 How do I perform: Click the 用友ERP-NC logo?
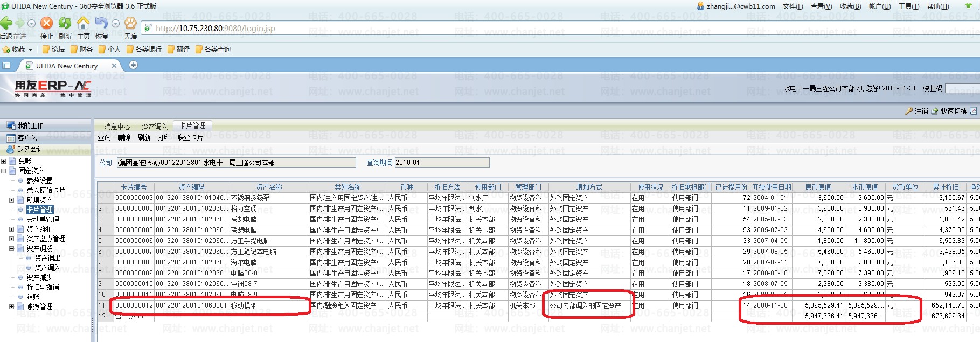[x=53, y=88]
